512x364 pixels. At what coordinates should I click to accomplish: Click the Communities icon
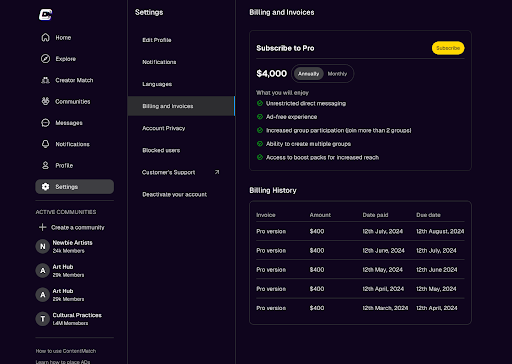45,101
